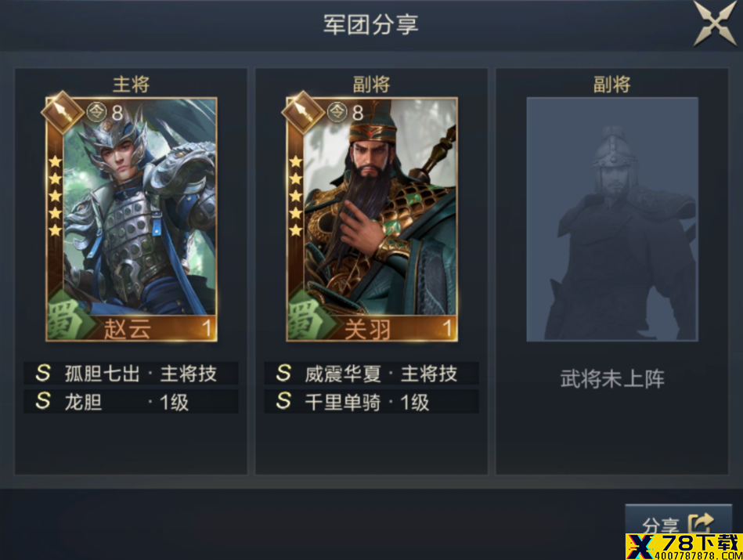Screen dimensions: 743x560
Task: Select the 赵云 general card portrait
Action: pos(132,219)
